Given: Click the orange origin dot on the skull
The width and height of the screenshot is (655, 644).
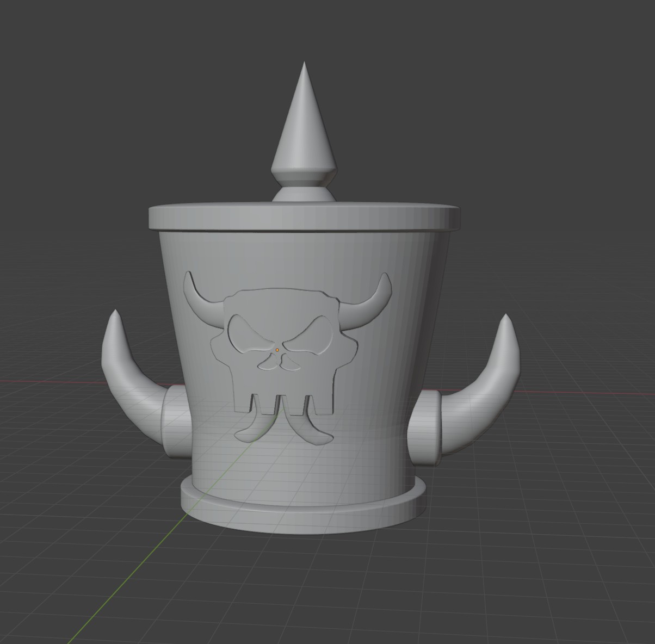Looking at the screenshot, I should [x=277, y=350].
